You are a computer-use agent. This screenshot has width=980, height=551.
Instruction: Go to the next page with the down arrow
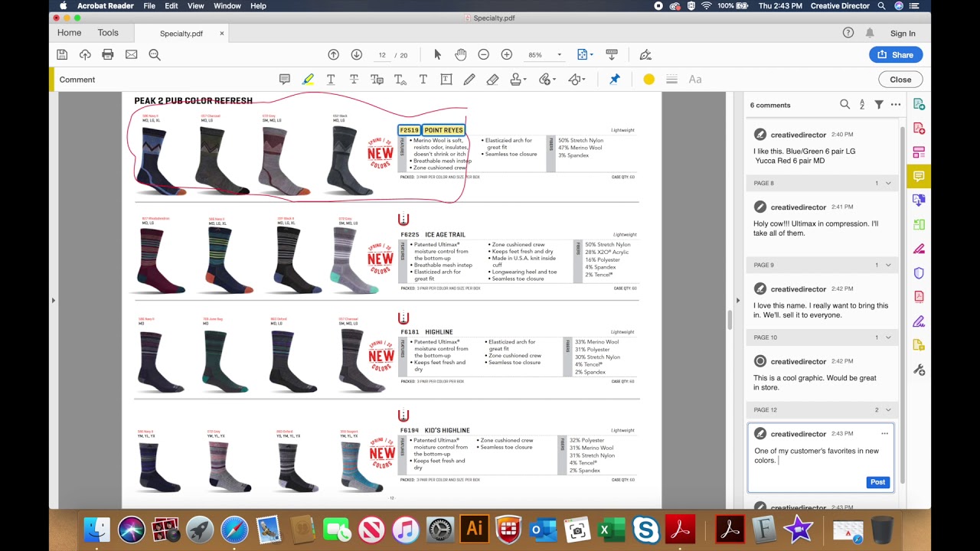coord(357,54)
